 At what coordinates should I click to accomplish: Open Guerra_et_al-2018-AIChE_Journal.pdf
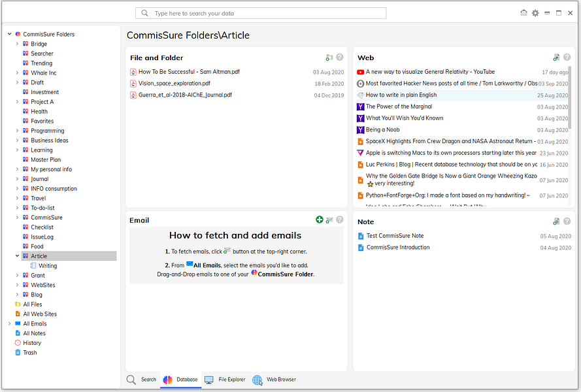pos(185,95)
